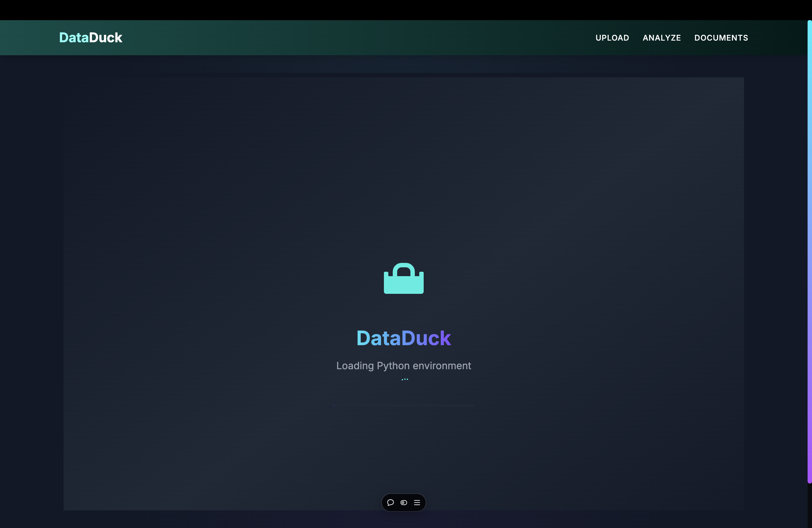Viewport: 812px width, 528px height.
Task: Click the chat bubble icon in bottom pill
Action: tap(390, 502)
